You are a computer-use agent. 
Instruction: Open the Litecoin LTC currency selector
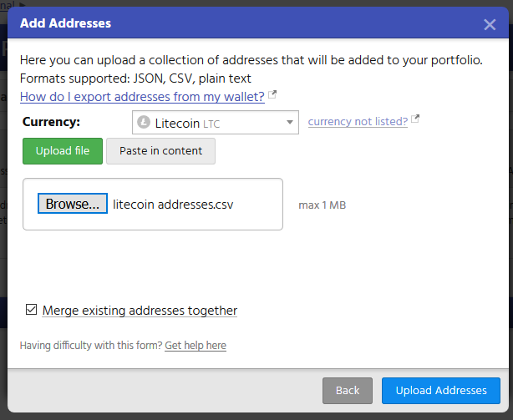pos(215,123)
